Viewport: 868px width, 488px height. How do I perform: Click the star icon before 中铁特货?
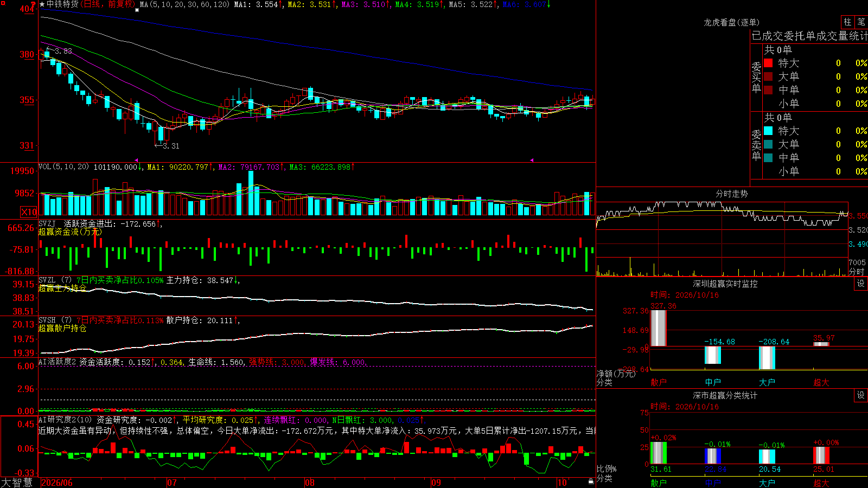tap(42, 4)
